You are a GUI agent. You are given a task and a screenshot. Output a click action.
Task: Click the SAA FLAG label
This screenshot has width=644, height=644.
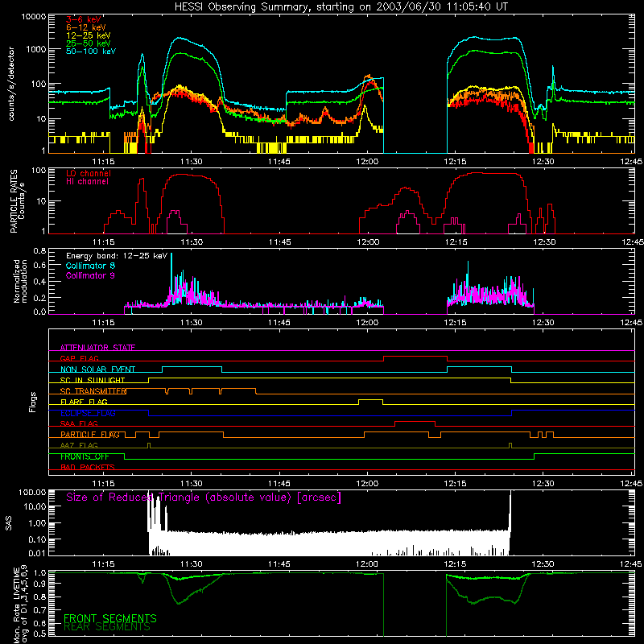tap(79, 423)
